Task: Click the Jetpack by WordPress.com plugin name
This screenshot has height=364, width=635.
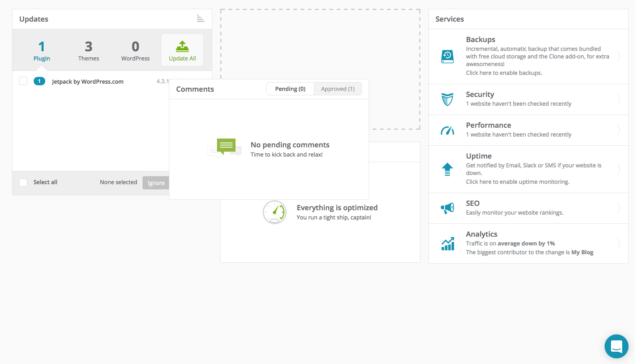Action: tap(88, 82)
